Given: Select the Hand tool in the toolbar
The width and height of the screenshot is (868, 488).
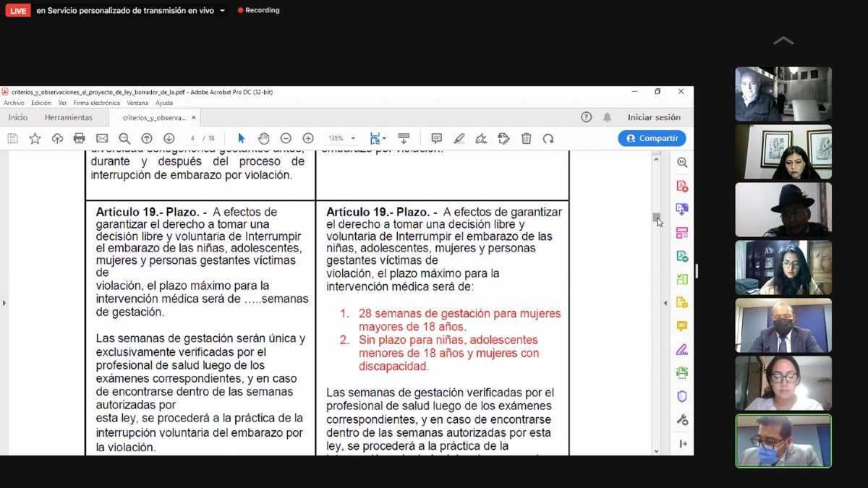Looking at the screenshot, I should [263, 138].
